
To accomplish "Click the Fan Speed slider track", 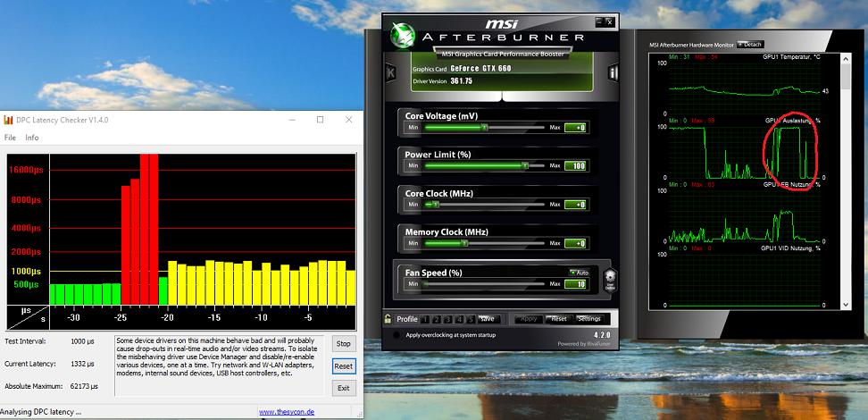I will [484, 283].
